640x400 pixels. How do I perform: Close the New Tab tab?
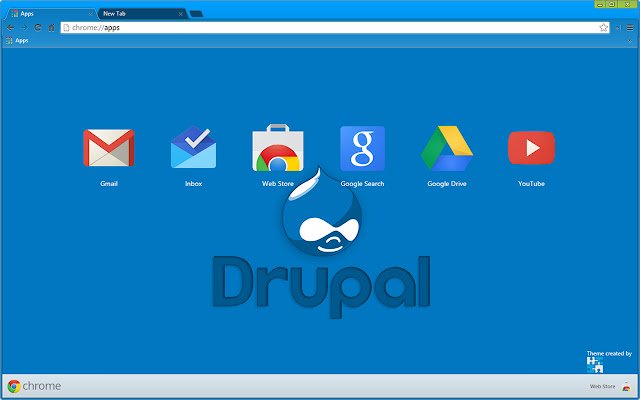[x=180, y=14]
